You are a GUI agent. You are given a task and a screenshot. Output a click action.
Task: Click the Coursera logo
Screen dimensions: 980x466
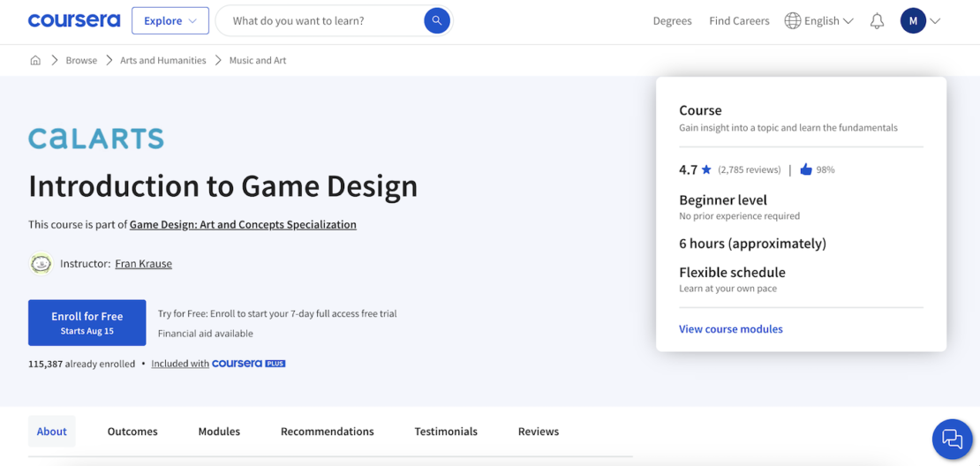click(74, 20)
